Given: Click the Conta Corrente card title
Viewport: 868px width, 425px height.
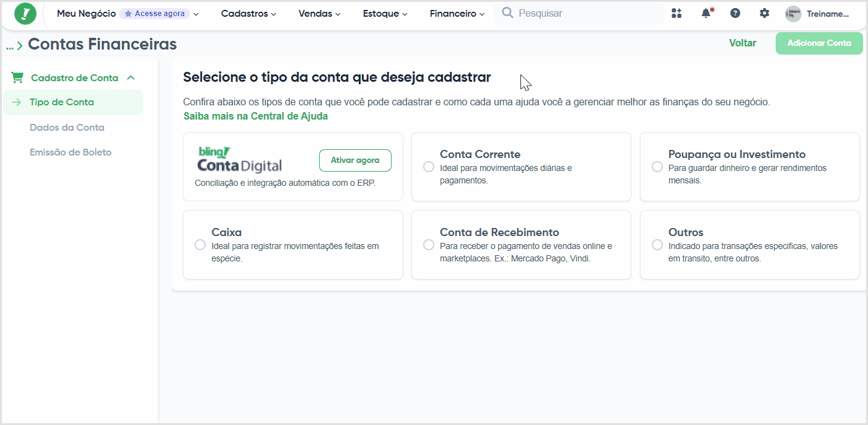Looking at the screenshot, I should coord(480,154).
